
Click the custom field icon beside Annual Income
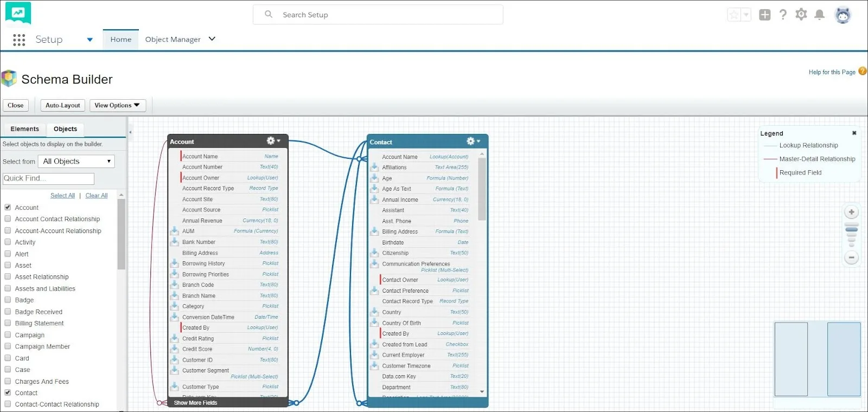point(374,199)
